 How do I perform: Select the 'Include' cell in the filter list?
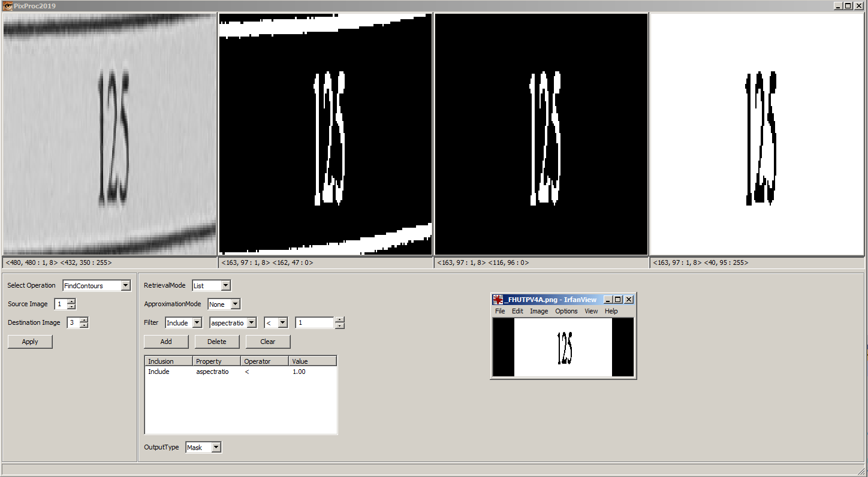[x=159, y=372]
